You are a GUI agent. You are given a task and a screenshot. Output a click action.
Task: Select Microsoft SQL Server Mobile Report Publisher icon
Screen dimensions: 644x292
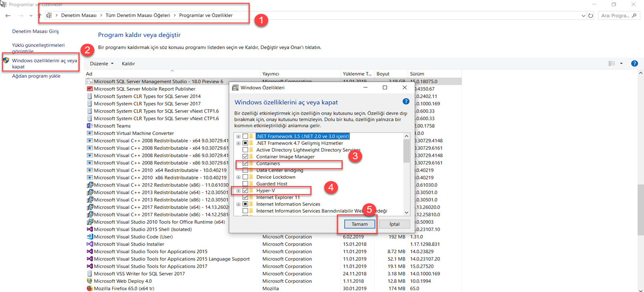90,89
